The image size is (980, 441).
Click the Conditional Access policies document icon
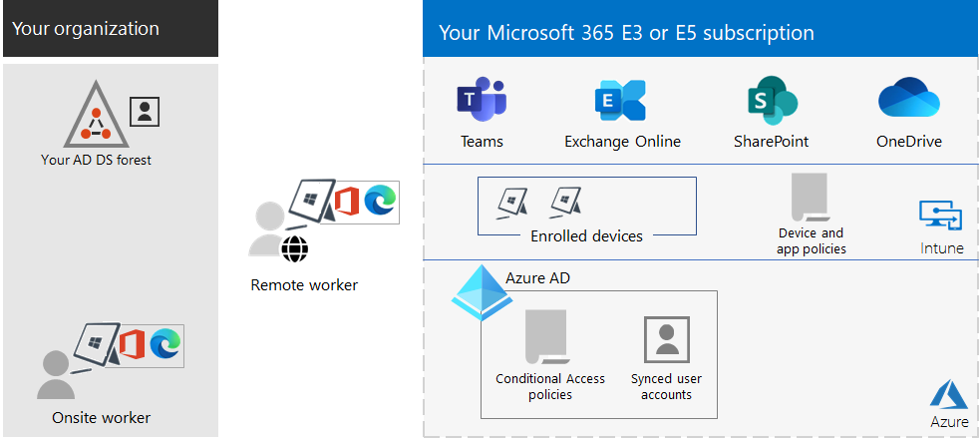546,336
